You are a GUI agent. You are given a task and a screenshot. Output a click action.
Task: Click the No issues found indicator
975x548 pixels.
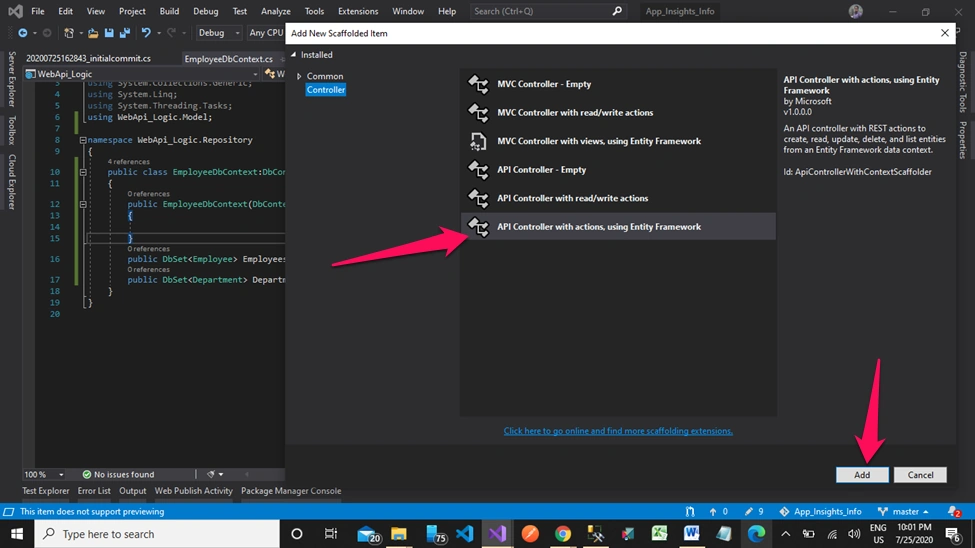point(118,475)
